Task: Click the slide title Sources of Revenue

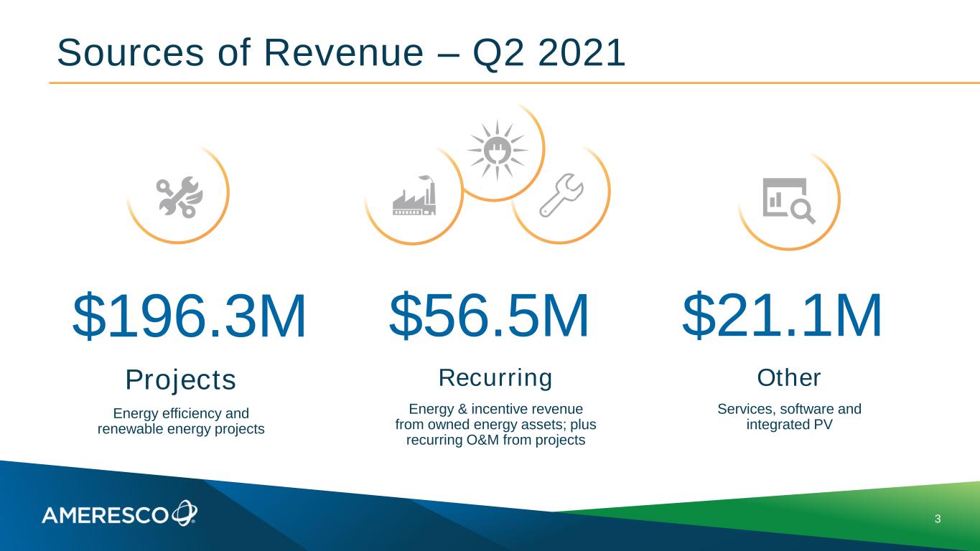Action: pyautogui.click(x=340, y=53)
